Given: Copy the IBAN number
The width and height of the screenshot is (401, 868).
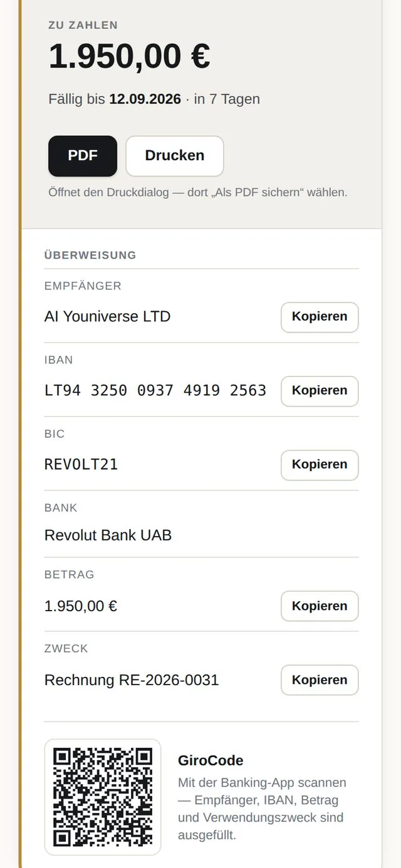Looking at the screenshot, I should point(320,391).
